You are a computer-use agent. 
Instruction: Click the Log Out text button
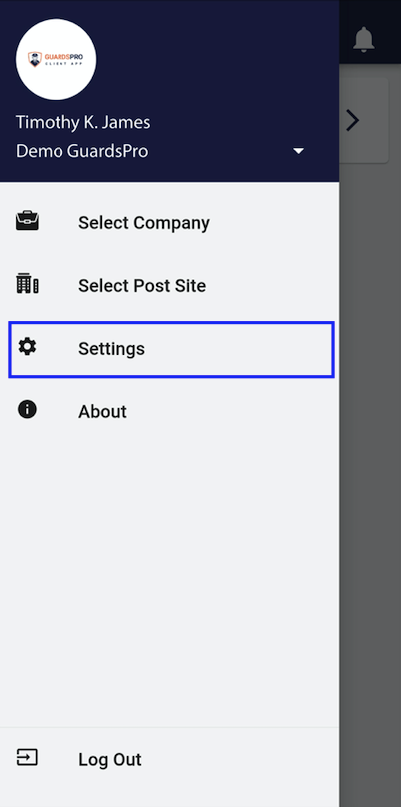point(110,760)
